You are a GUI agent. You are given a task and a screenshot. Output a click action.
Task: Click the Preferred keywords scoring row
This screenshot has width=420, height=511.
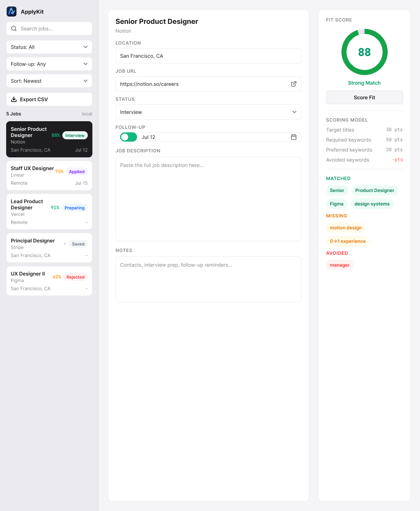tap(365, 150)
